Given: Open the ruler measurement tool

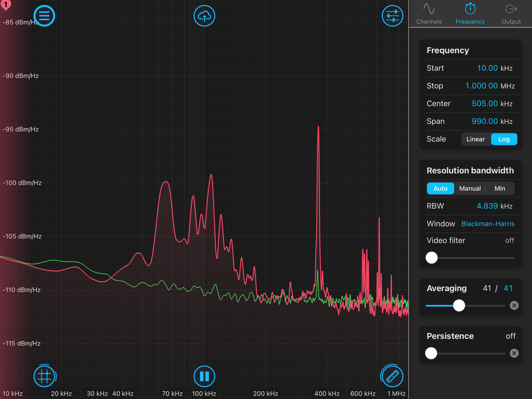Looking at the screenshot, I should (x=392, y=376).
